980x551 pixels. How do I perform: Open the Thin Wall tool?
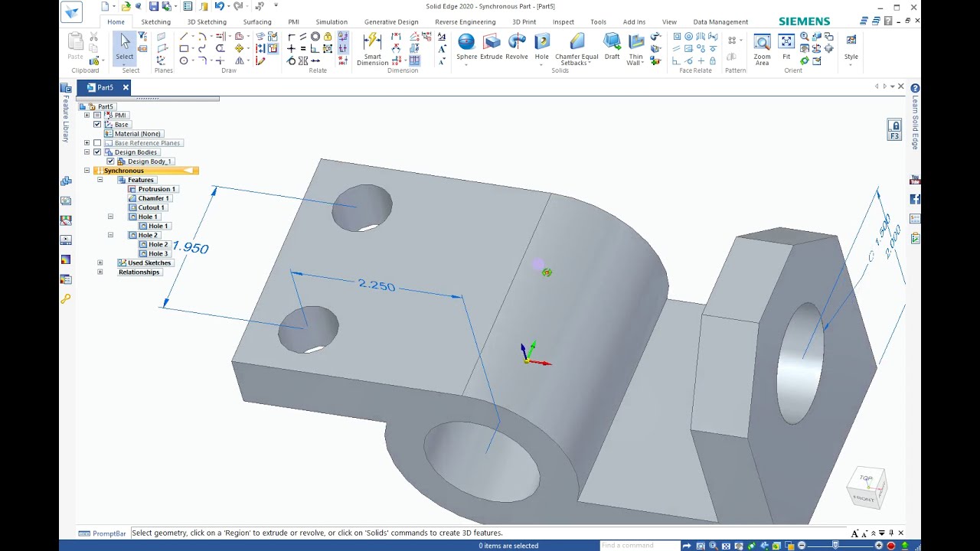(x=635, y=48)
